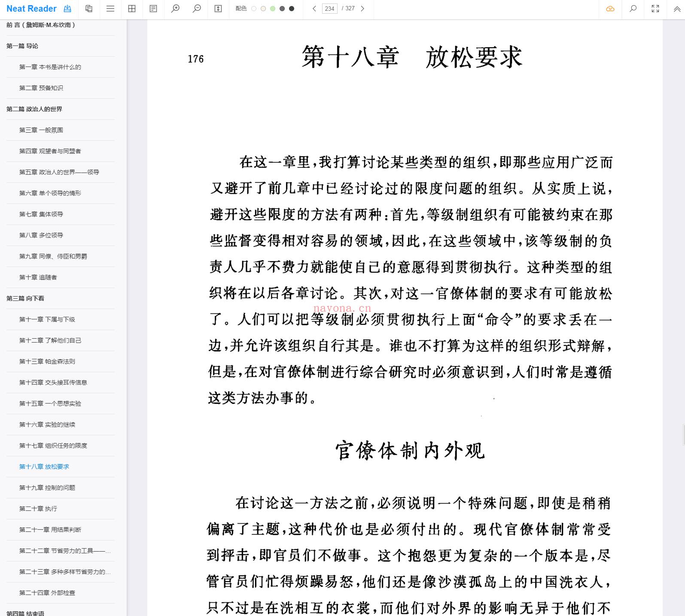Viewport: 685px width, 616px height.
Task: Click the page scrollbar handle on right edge
Action: click(683, 434)
